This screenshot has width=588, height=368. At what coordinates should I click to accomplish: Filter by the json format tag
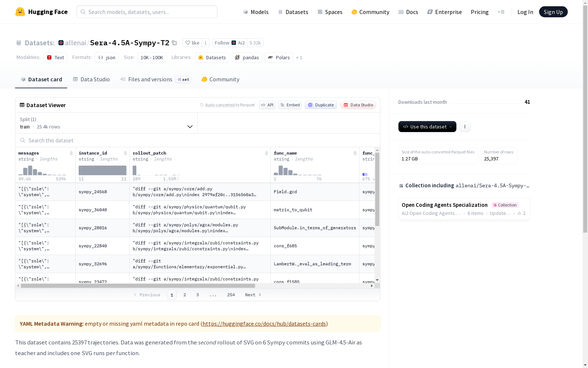tap(107, 57)
